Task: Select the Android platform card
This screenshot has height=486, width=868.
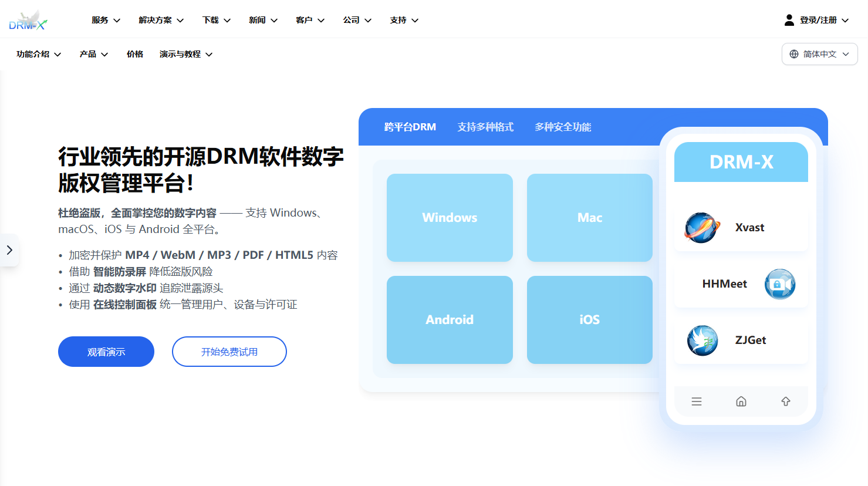Action: 450,320
